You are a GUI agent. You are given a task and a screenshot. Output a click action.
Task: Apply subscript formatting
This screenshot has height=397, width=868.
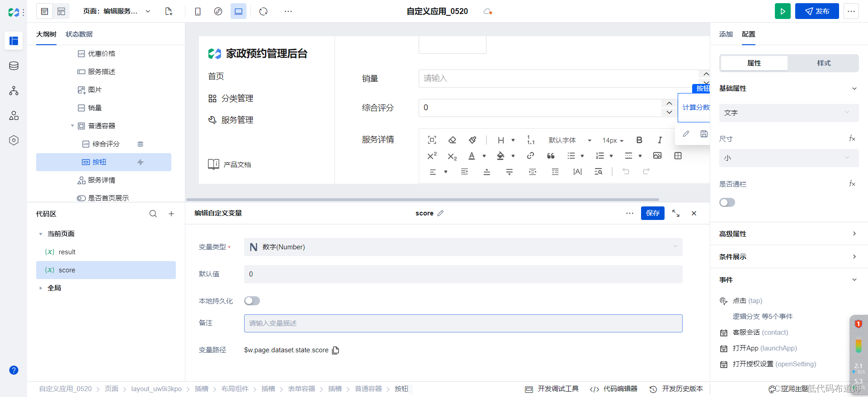click(452, 156)
